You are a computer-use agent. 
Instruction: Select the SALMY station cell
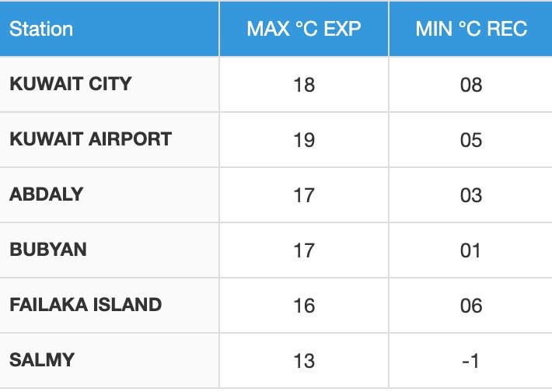point(42,360)
